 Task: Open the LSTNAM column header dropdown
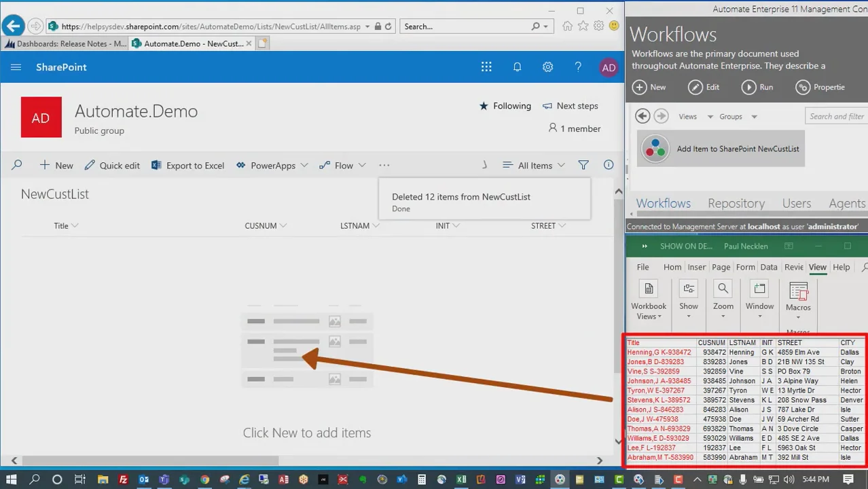point(359,225)
